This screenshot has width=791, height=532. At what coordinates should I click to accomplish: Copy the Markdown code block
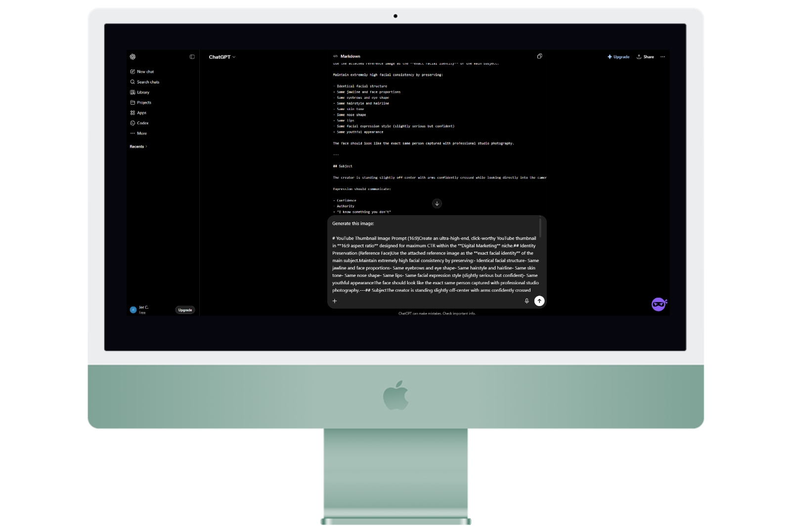(539, 56)
